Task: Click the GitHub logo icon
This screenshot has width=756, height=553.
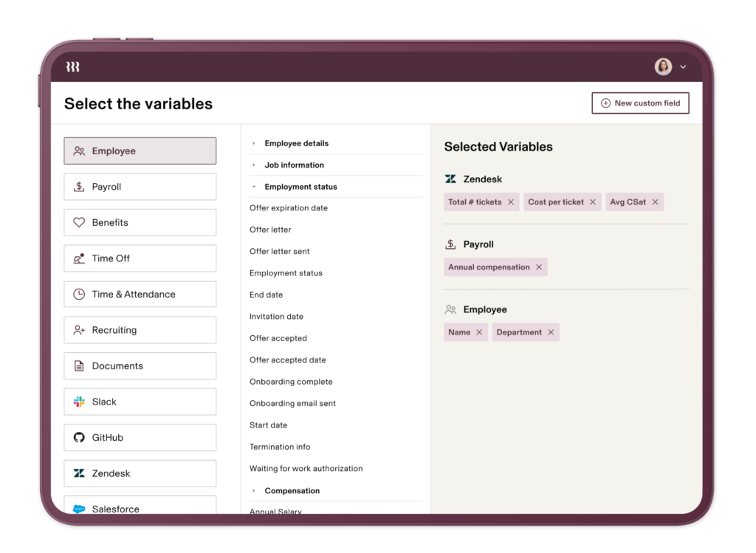Action: tap(79, 438)
